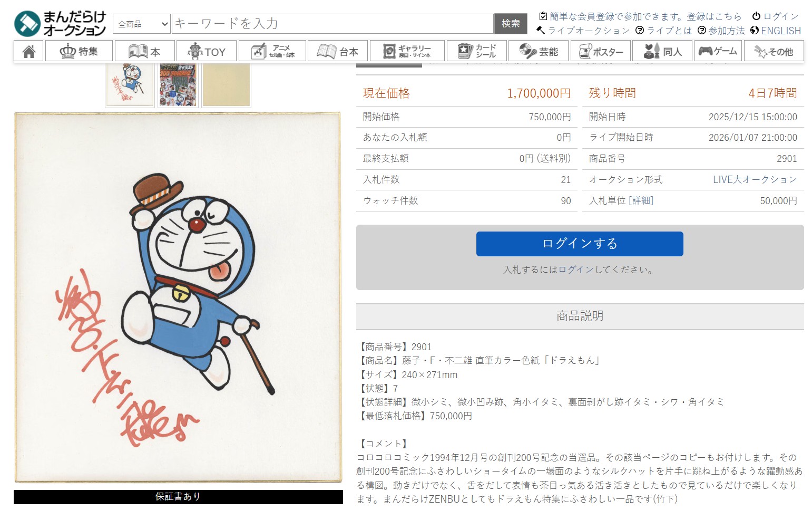Open the カード・シール category
Viewport: 812px width, 510px height.
(x=476, y=51)
